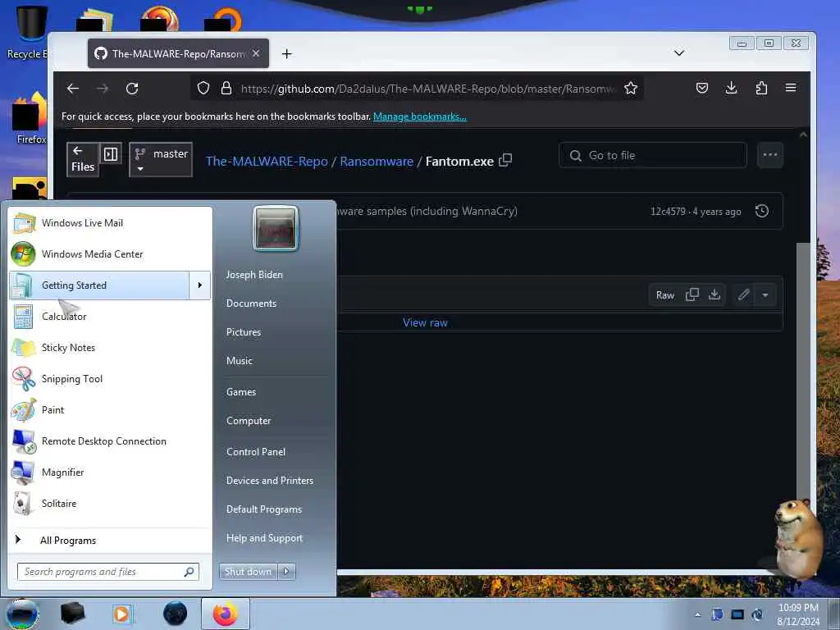Click the Search programs and files box
Viewport: 840px width, 630px height.
pos(108,572)
